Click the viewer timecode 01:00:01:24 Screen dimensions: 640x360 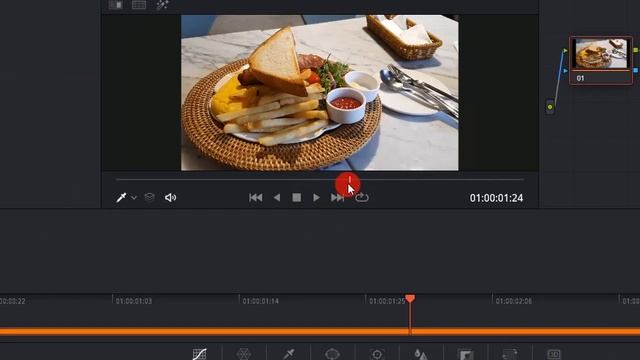tap(496, 198)
